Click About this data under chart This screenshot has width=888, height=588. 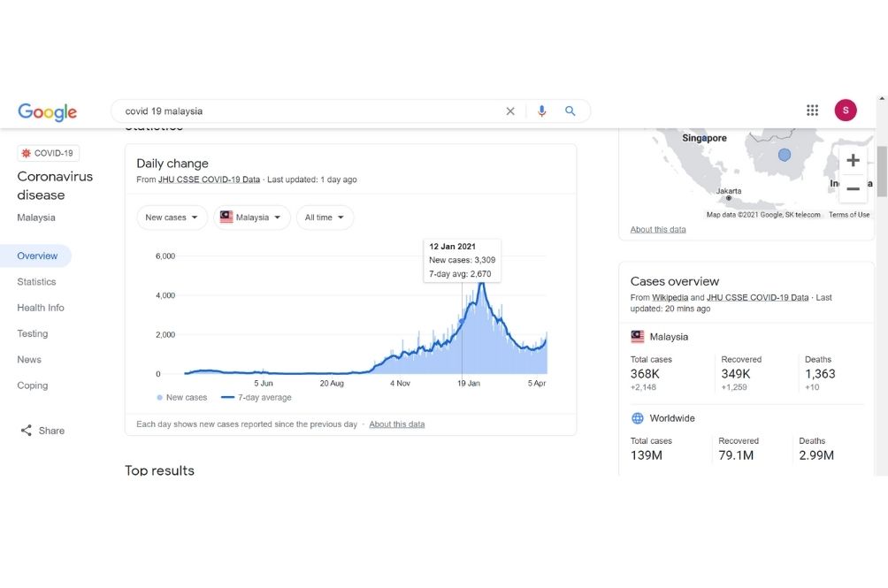coord(396,424)
